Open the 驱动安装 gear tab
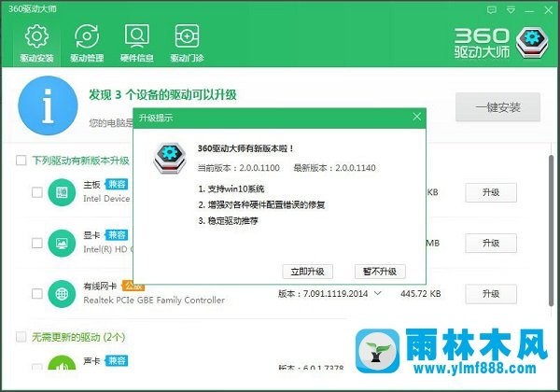The width and height of the screenshot is (560, 392). [36, 44]
